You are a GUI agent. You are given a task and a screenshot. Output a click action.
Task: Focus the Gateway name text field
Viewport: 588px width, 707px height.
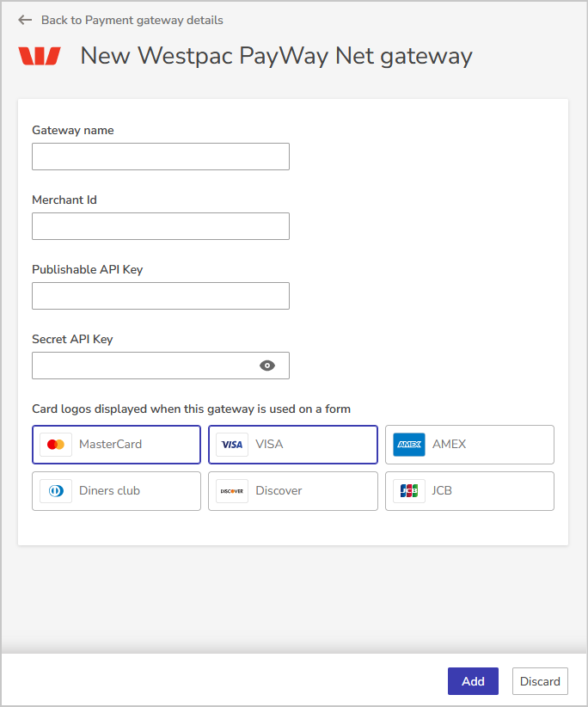click(161, 157)
